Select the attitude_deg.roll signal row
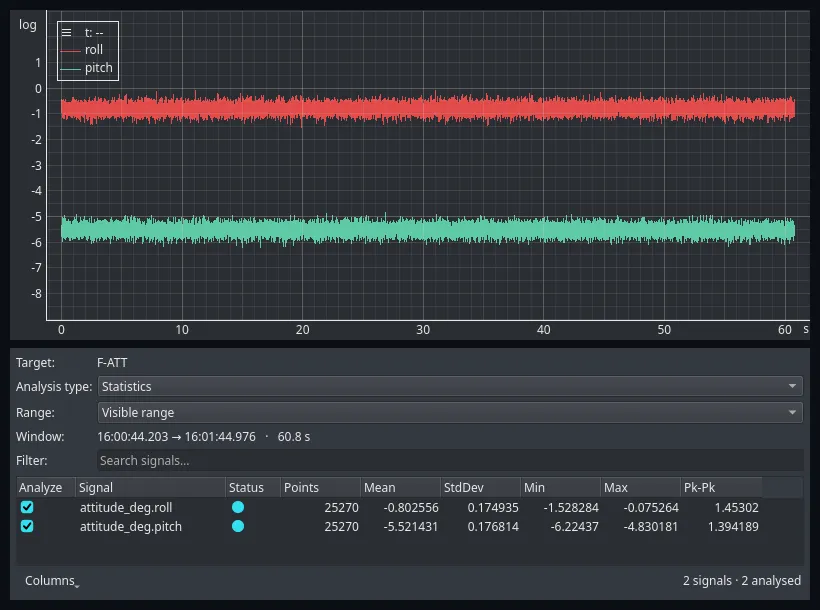Image resolution: width=820 pixels, height=610 pixels. [x=389, y=507]
